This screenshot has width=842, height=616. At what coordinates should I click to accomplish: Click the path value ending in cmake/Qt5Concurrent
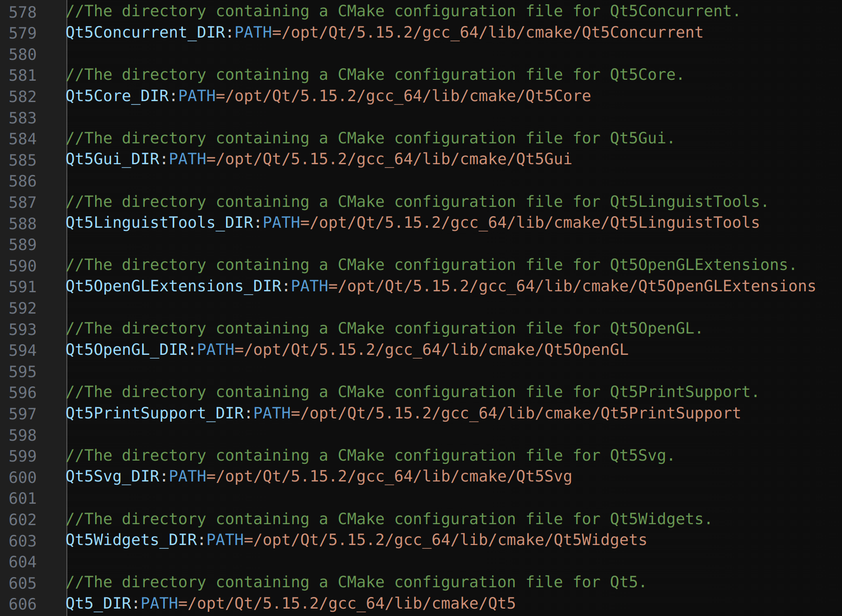[x=492, y=32]
